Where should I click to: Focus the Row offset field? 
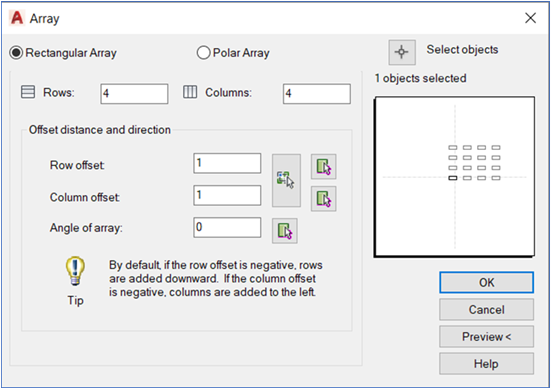coord(227,163)
